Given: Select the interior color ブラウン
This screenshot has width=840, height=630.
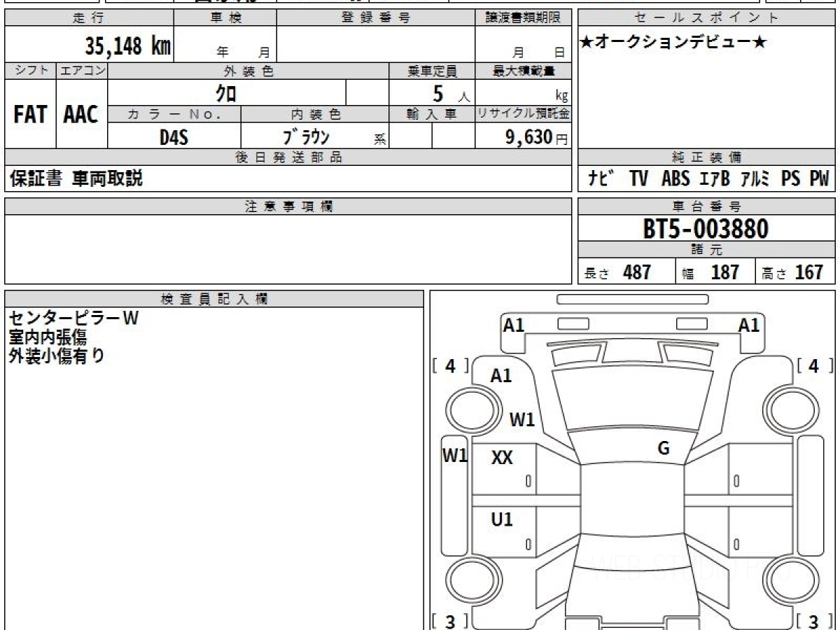Looking at the screenshot, I should pos(305,136).
